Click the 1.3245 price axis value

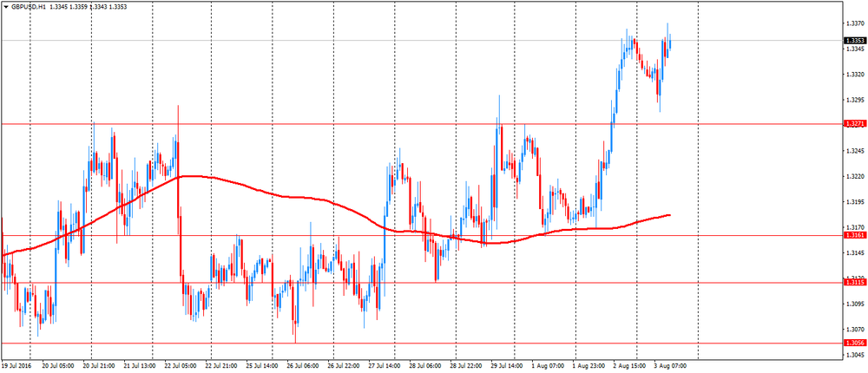(x=855, y=151)
